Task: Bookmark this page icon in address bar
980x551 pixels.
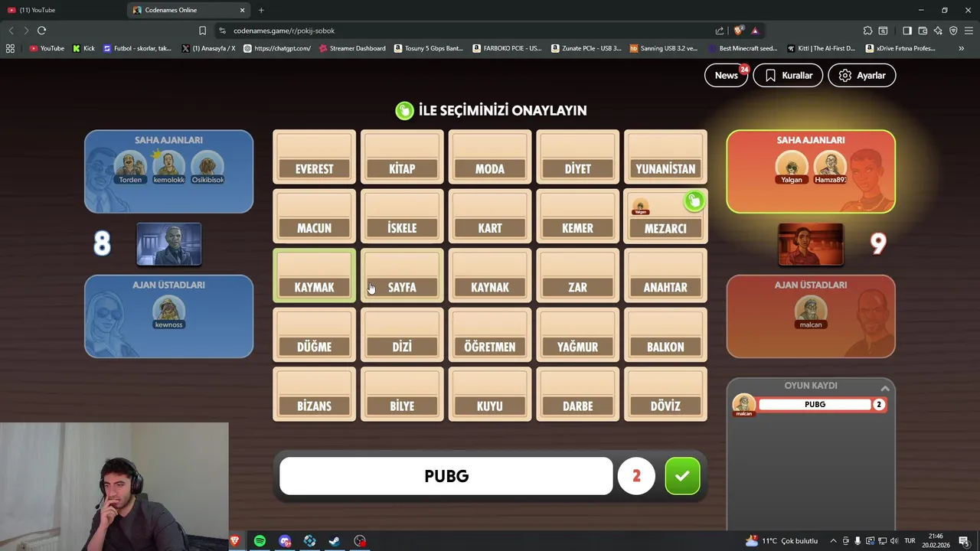Action: [202, 31]
